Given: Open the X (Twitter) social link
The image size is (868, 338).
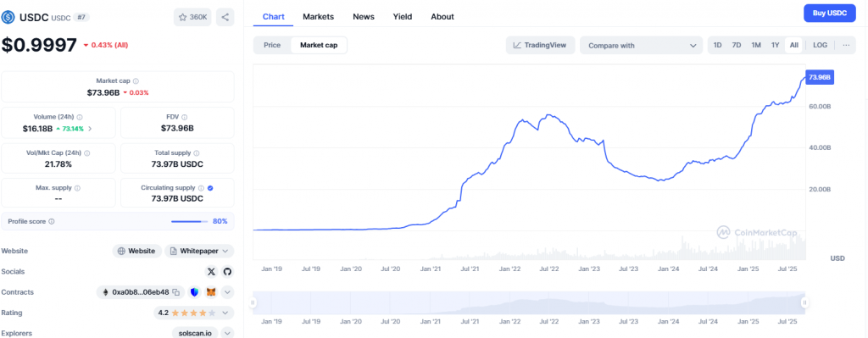Looking at the screenshot, I should tap(211, 272).
